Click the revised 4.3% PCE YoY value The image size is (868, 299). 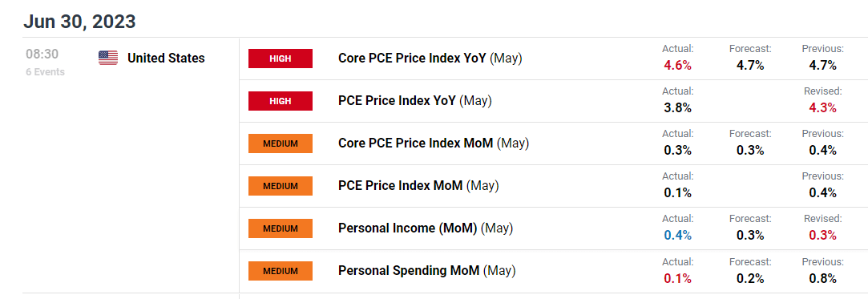[822, 108]
